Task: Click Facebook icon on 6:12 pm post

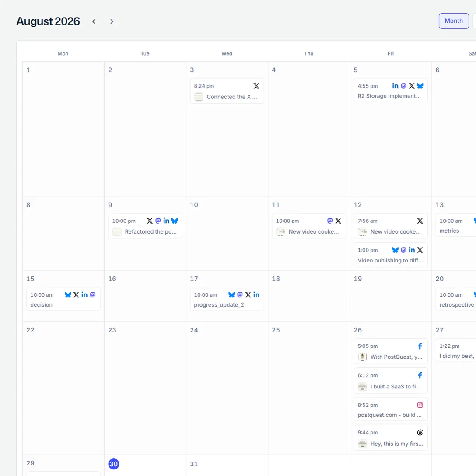Action: click(x=420, y=375)
